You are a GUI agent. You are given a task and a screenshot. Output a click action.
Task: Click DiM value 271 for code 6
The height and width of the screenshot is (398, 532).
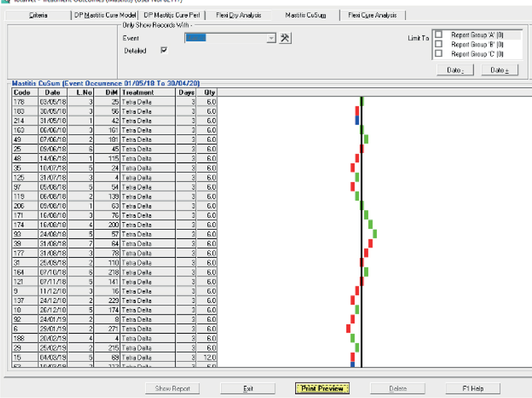107,329
